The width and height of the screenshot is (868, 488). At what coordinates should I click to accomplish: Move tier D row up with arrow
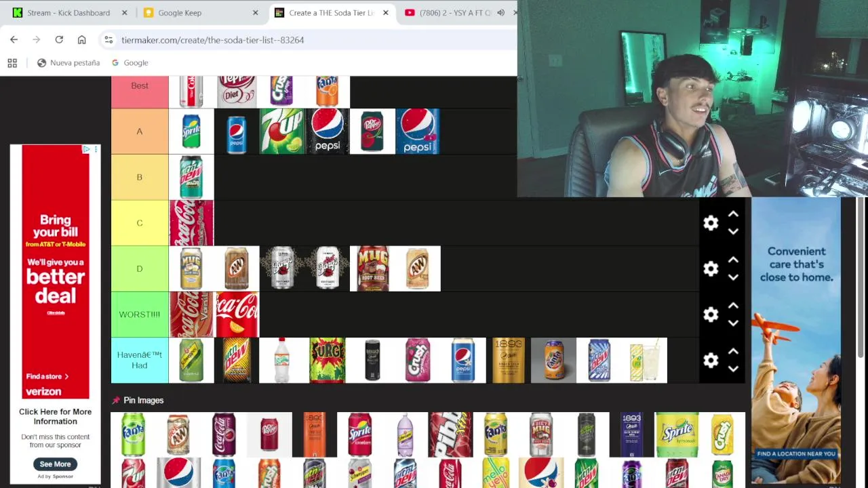click(x=733, y=260)
